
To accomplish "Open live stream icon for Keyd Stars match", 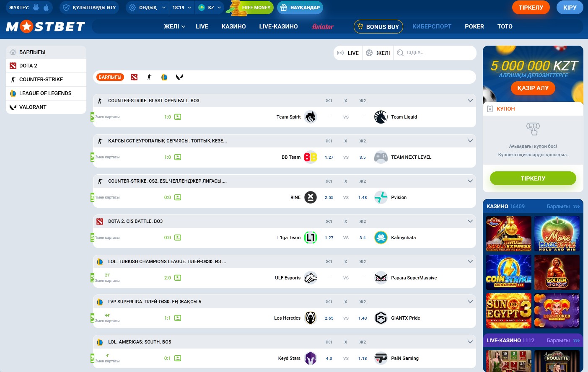I will (178, 358).
